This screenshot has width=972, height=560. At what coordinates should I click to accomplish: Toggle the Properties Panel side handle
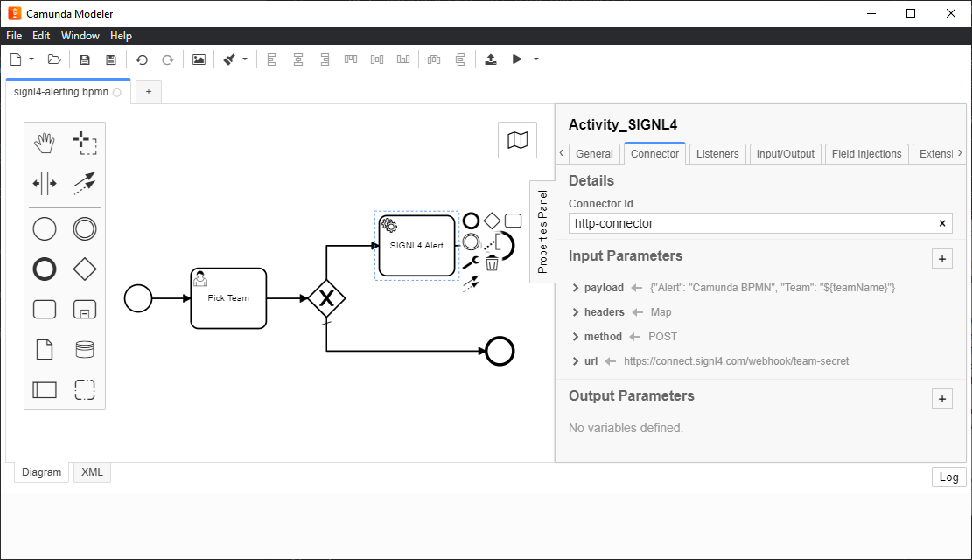[x=542, y=232]
